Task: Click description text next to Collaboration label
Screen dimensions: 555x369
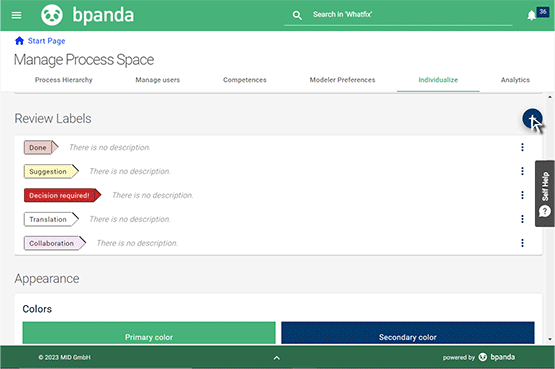Action: click(137, 243)
